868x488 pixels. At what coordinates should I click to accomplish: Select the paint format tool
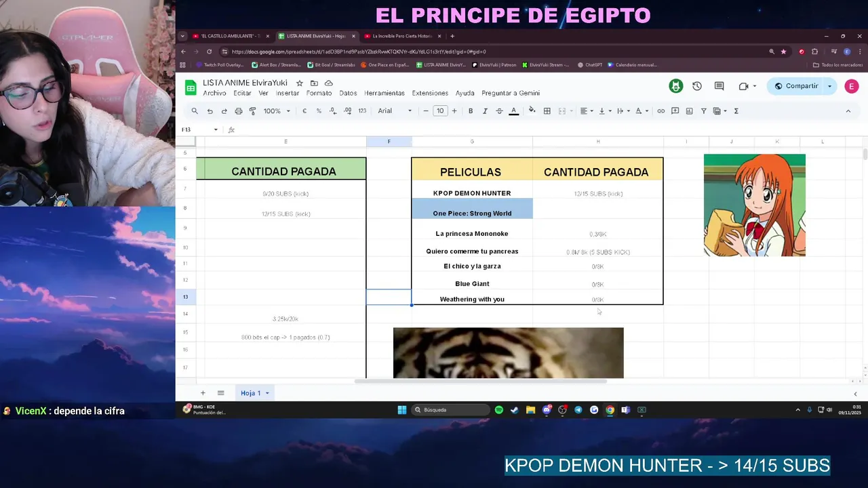[252, 111]
